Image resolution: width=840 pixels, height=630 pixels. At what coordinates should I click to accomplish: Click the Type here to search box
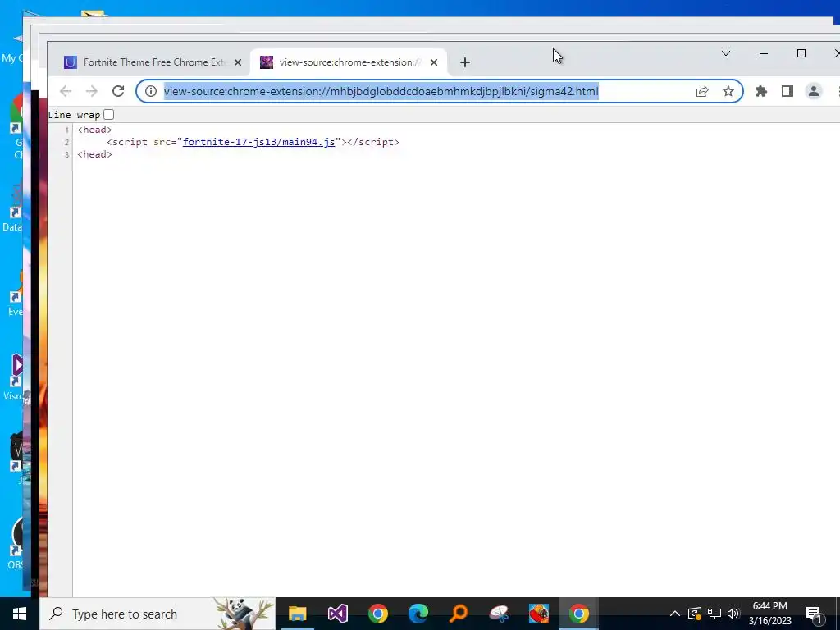coord(158,614)
